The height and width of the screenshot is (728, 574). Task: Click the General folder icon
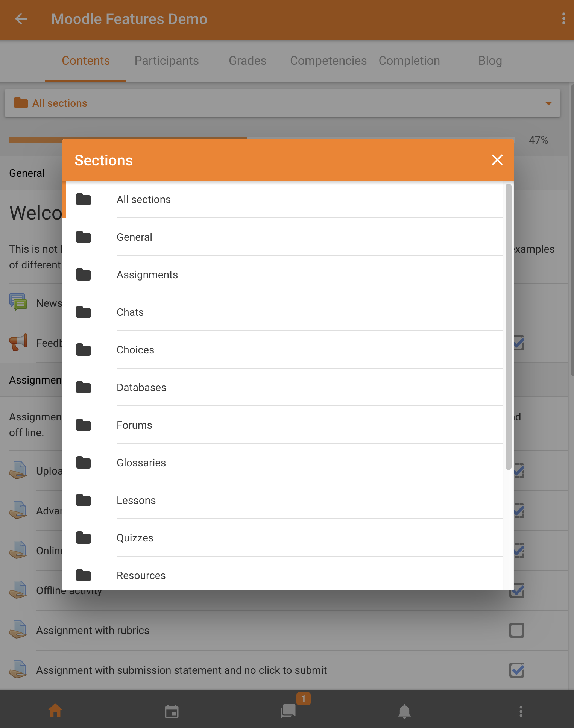tap(84, 237)
